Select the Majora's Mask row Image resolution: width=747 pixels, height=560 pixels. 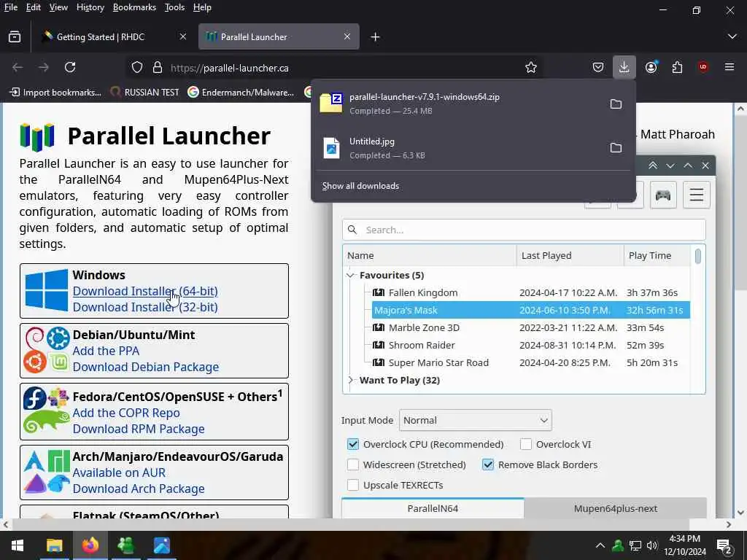pyautogui.click(x=531, y=310)
